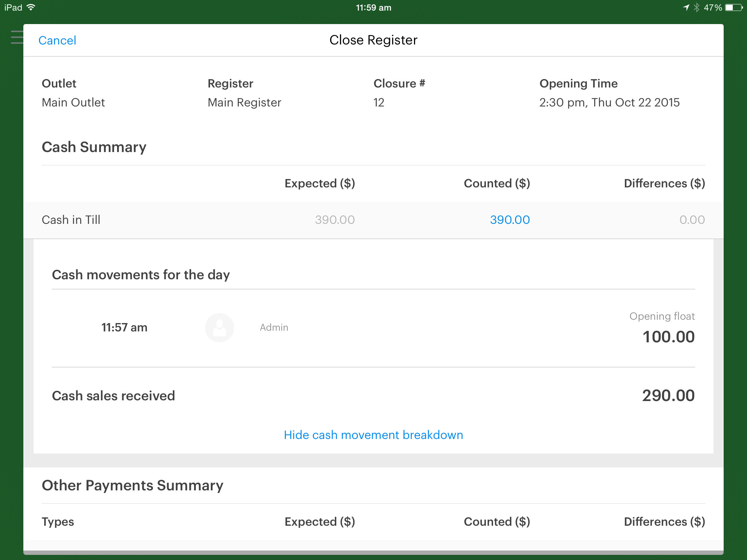Tap the Wi-Fi status icon
Image resolution: width=747 pixels, height=560 pixels.
coord(31,7)
